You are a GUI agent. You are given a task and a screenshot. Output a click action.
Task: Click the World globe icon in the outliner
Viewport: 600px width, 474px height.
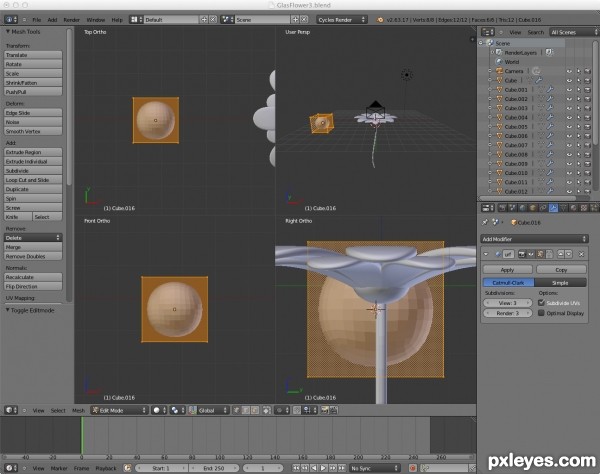click(499, 62)
